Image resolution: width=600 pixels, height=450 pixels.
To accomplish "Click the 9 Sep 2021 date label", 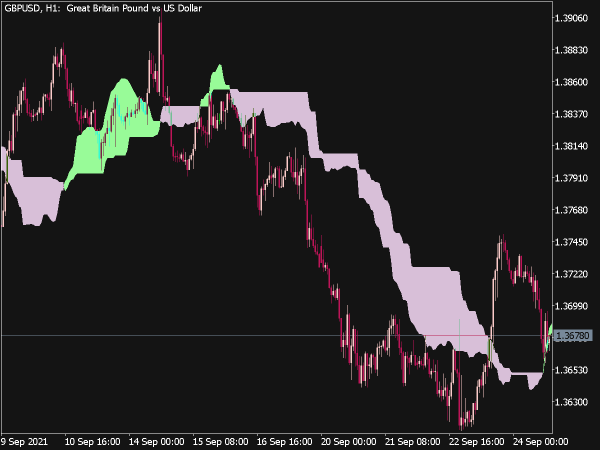I will [x=24, y=442].
